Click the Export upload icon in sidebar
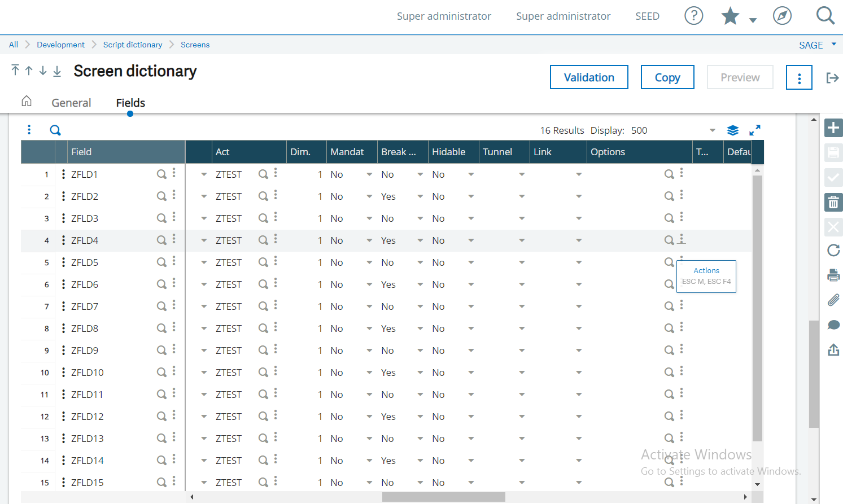 point(833,350)
